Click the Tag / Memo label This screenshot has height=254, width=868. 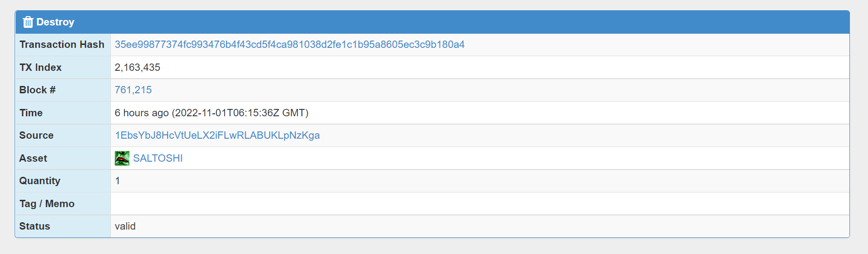click(47, 204)
